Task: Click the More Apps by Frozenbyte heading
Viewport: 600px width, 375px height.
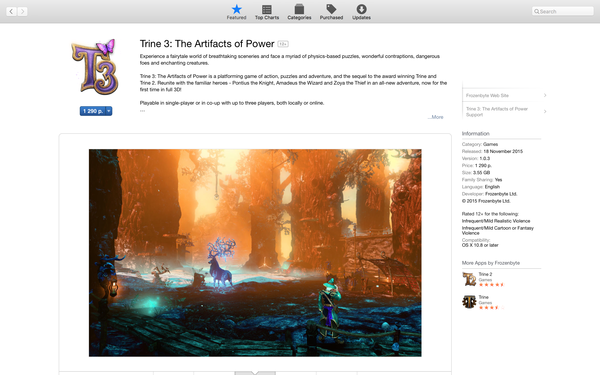Action: 491,263
